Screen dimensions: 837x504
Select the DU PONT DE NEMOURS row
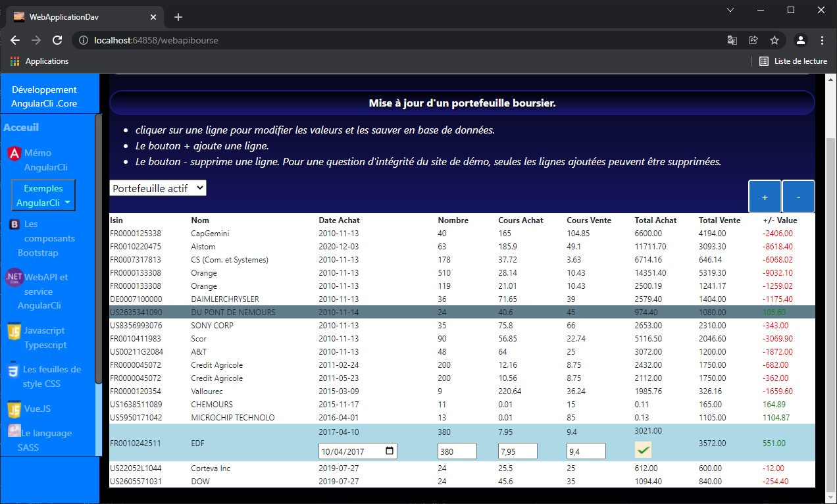pos(462,313)
